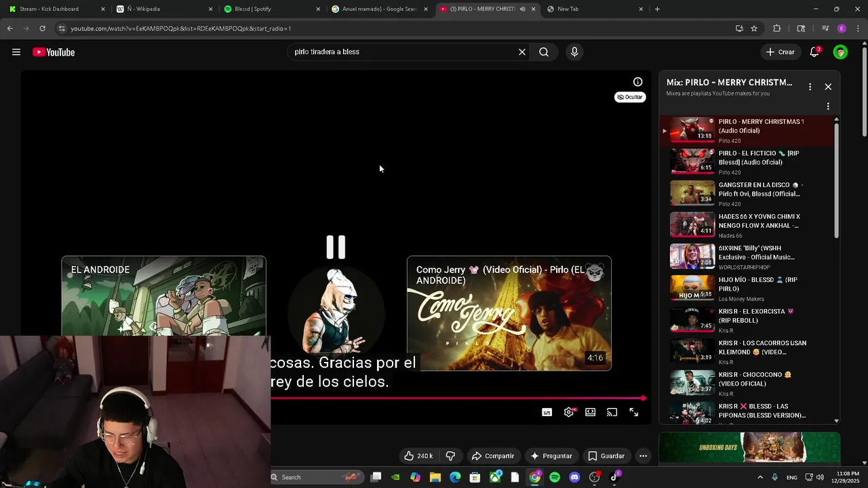Show hidden system tray icons
The height and width of the screenshot is (488, 868).
759,477
